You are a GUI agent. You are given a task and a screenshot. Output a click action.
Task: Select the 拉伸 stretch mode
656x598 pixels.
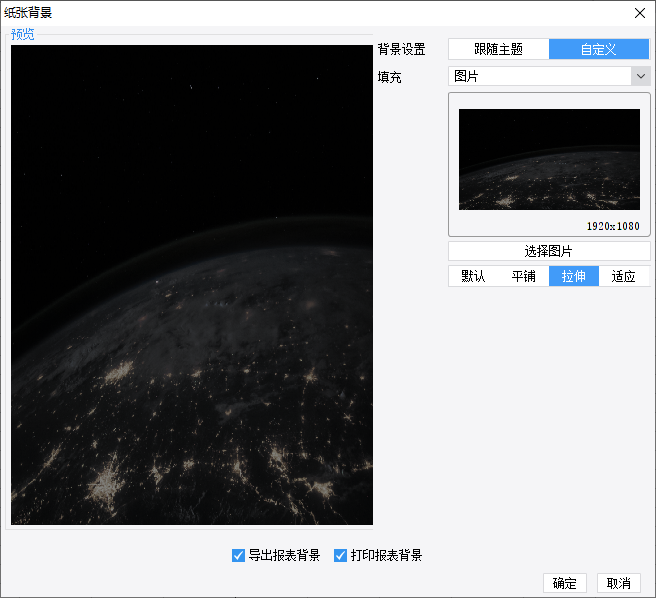[574, 276]
